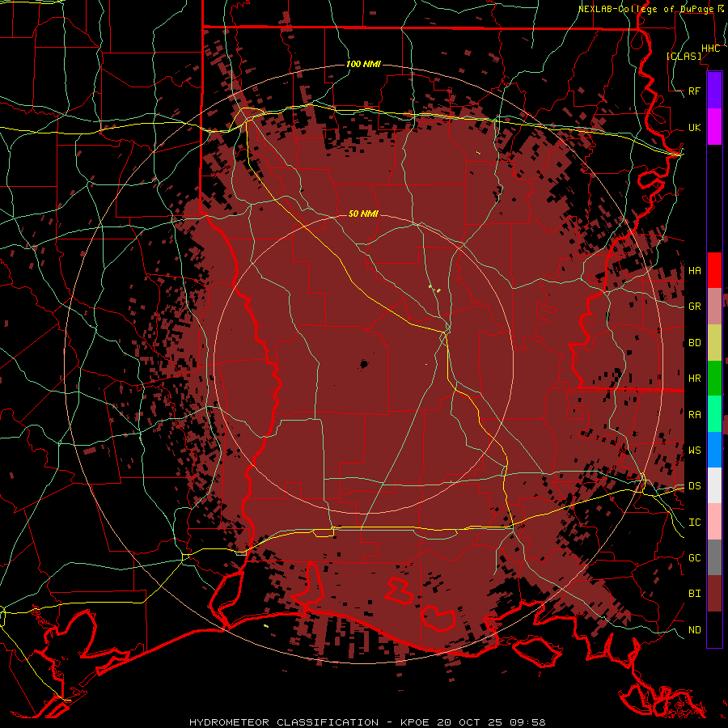This screenshot has height=728, width=728.
Task: Click the HA legend label
Action: (x=694, y=271)
